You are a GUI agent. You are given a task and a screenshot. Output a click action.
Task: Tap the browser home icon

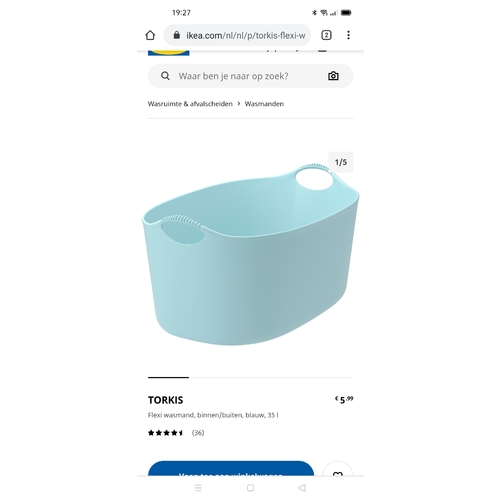pos(150,35)
